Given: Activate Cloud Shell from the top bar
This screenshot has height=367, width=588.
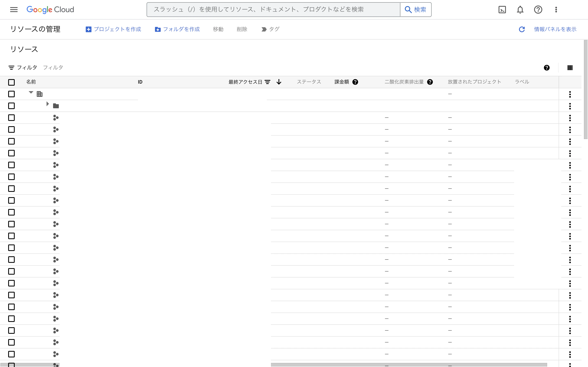Looking at the screenshot, I should [x=502, y=10].
